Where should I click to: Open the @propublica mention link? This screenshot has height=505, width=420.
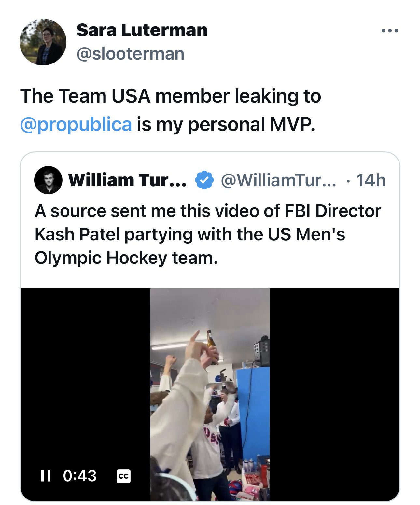click(x=76, y=124)
